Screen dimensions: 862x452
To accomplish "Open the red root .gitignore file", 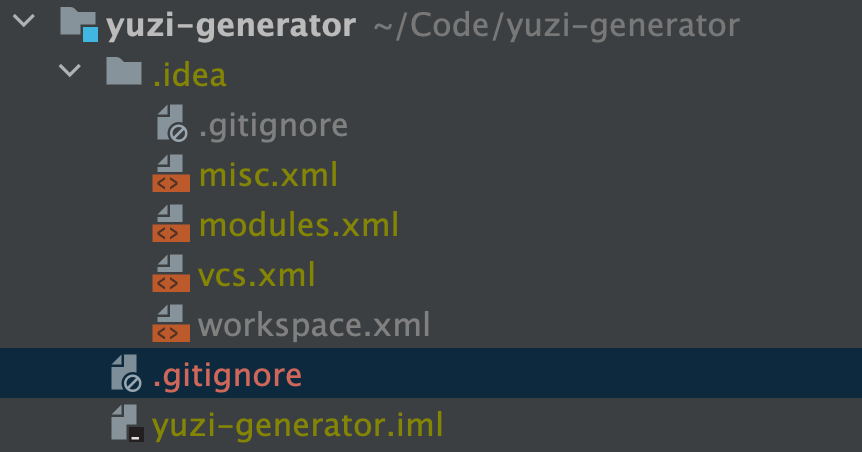I will click(226, 376).
